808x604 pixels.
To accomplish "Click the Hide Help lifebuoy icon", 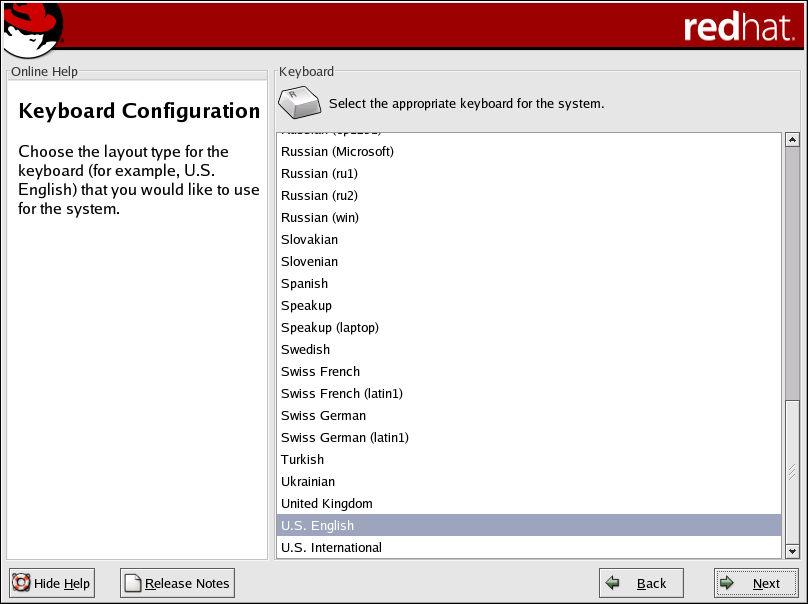I will point(21,583).
